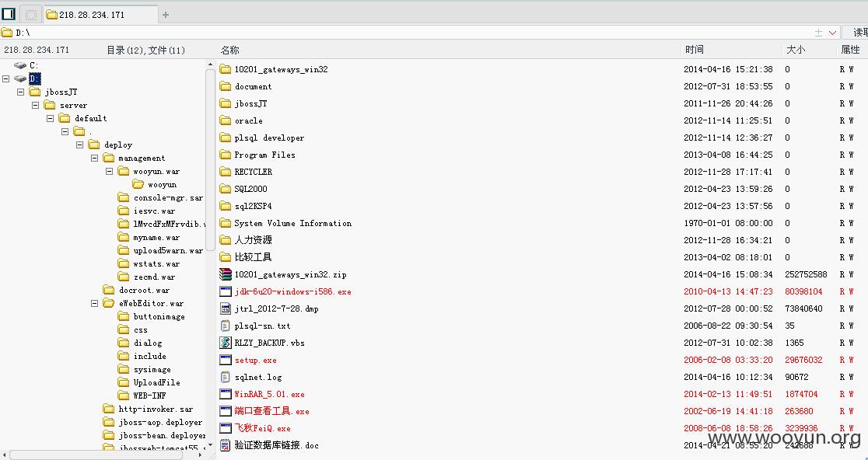Image resolution: width=868 pixels, height=460 pixels.
Task: Click the 人力资源 folder icon
Action: tap(226, 240)
